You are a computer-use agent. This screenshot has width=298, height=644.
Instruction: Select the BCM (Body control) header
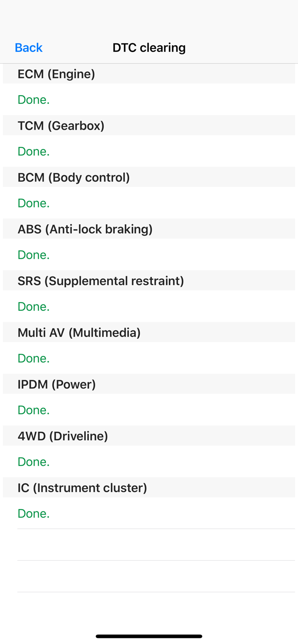click(x=74, y=177)
